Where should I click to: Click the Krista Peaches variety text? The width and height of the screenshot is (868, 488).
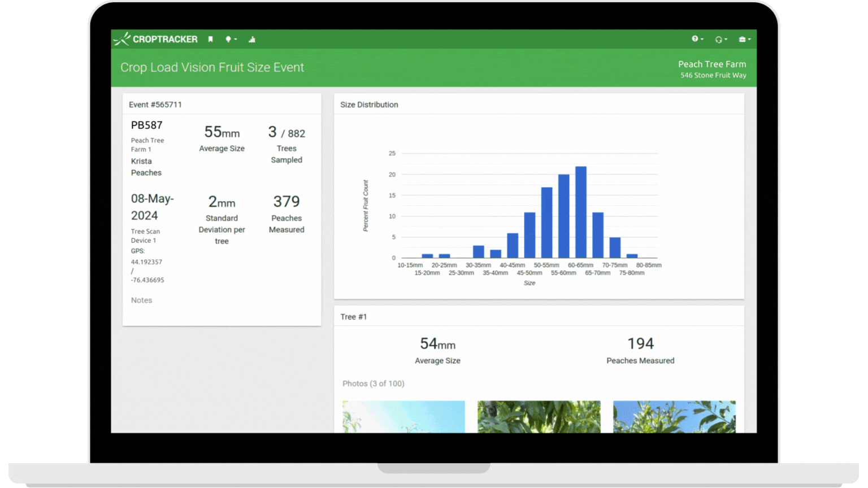tap(146, 167)
